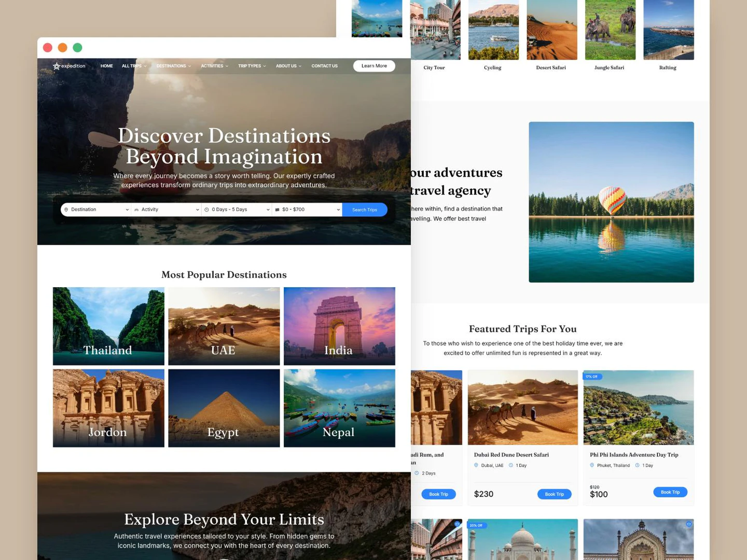The width and height of the screenshot is (747, 560).
Task: Click the location pin for Phuket, Thailand
Action: [x=592, y=465]
